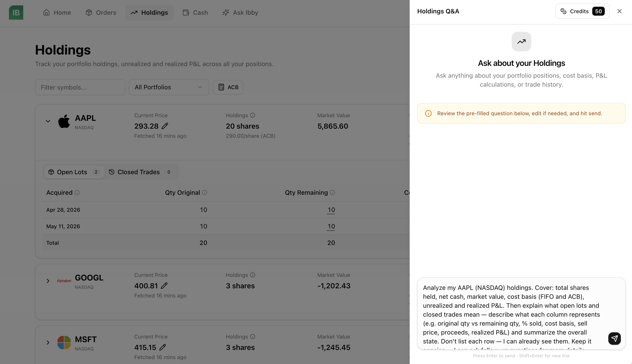Click the MSFT market value -1,245.45
632x364 pixels.
pyautogui.click(x=334, y=347)
